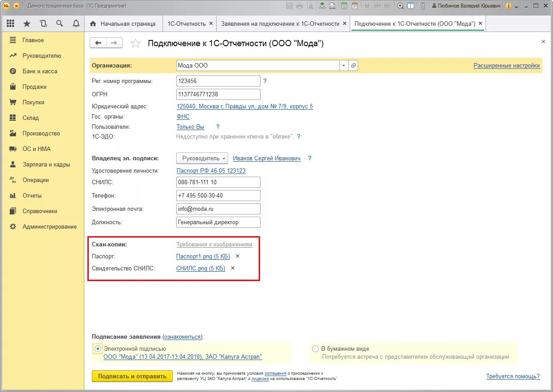Viewport: 553px width, 392px height.
Task: Add the form to favorites with star
Action: click(135, 43)
